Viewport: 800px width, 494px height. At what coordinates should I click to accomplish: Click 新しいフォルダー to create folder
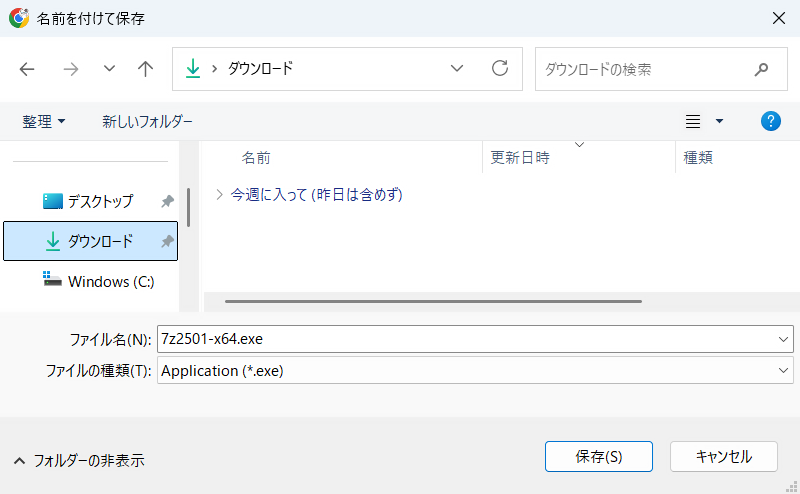point(147,121)
